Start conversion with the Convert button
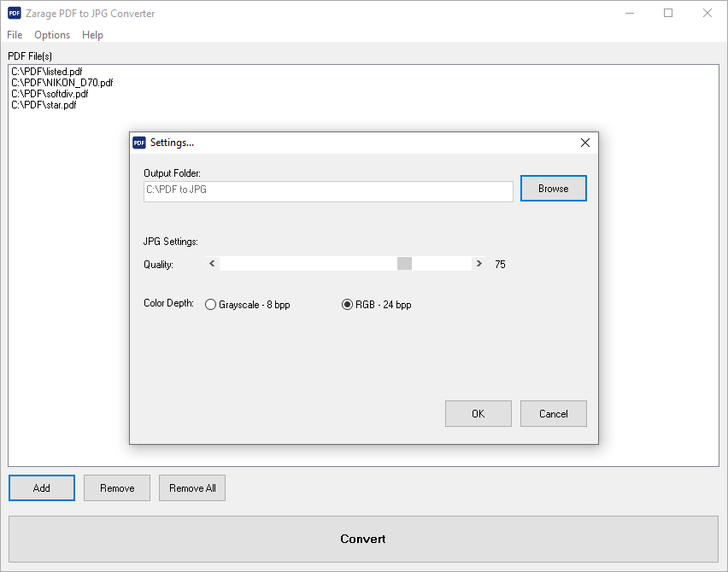 pos(363,539)
